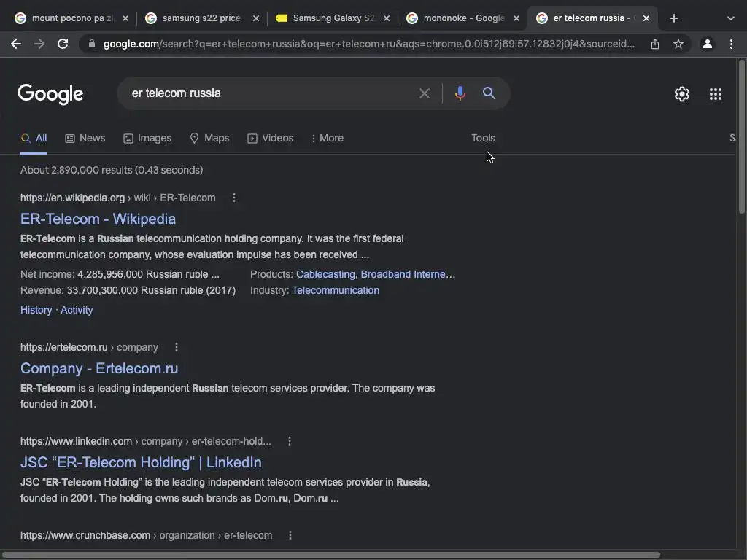Switch to the Videos results tab
This screenshot has height=560, width=747.
click(270, 138)
